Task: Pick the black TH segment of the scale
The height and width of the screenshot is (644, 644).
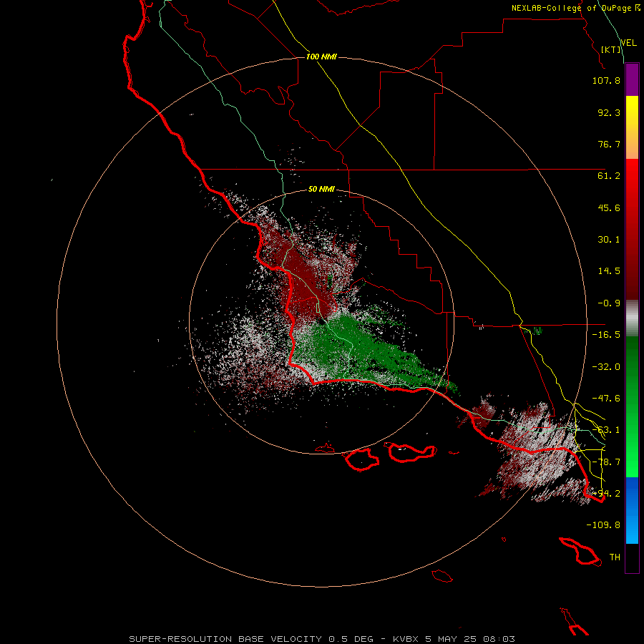Action: point(632,558)
